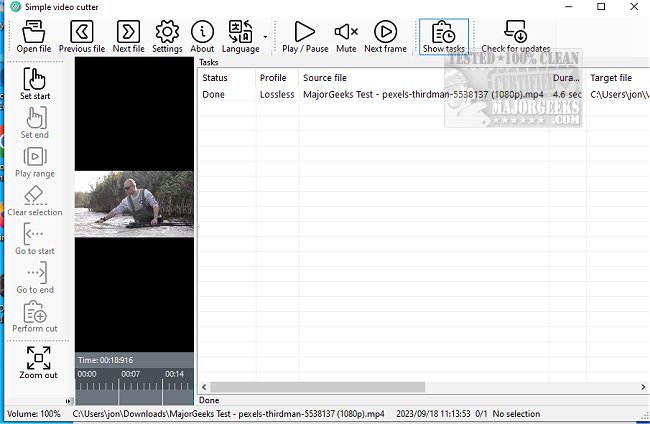Viewport: 650px width, 424px height.
Task: Open the Settings gear
Action: click(x=167, y=36)
